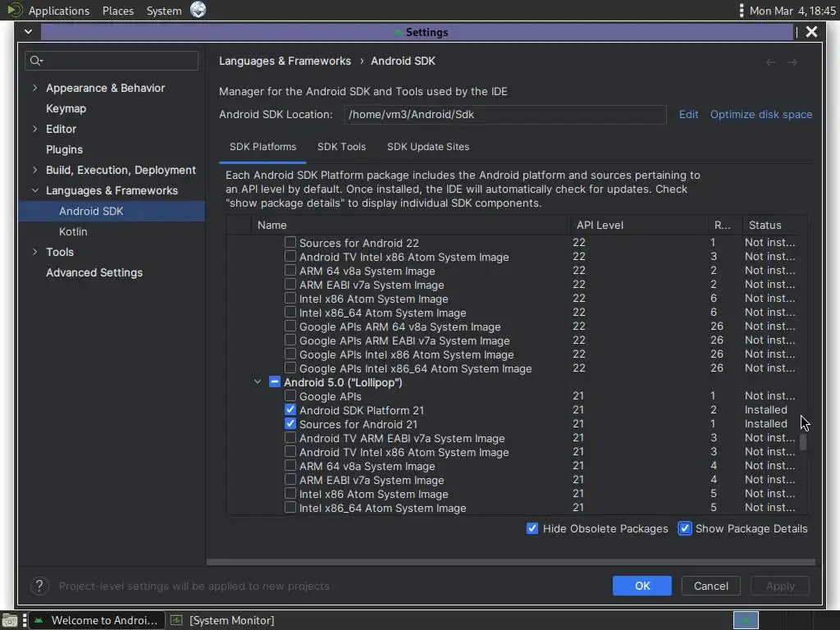Select Plugins in settings tree
This screenshot has width=840, height=630.
(64, 149)
